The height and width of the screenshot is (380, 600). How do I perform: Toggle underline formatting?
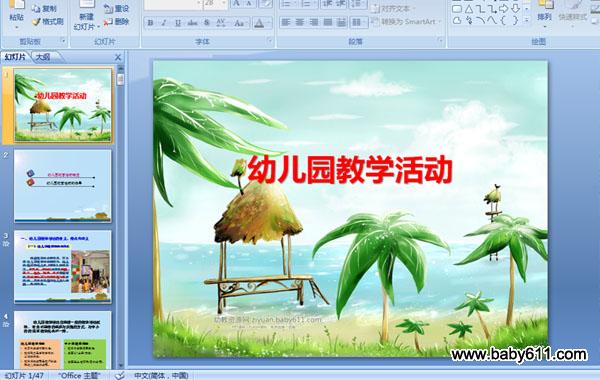(178, 23)
